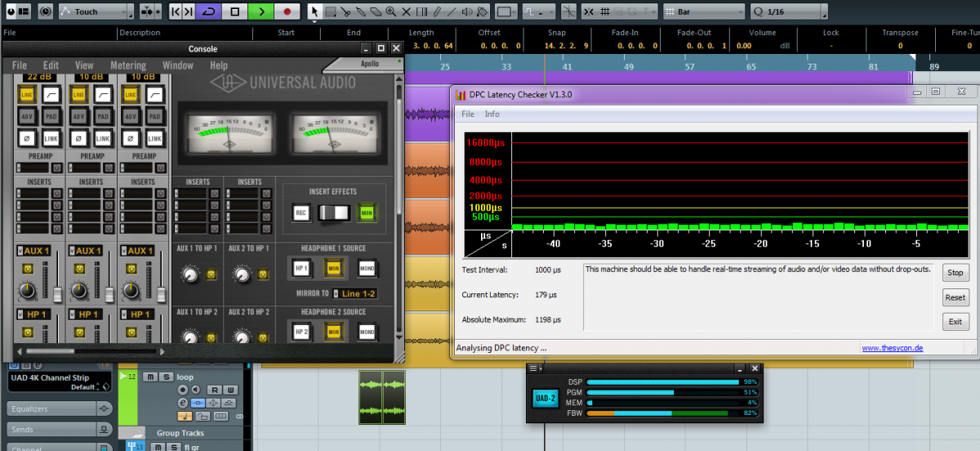The width and height of the screenshot is (980, 451).
Task: Select the Object Selection arrow tool
Action: [x=314, y=11]
